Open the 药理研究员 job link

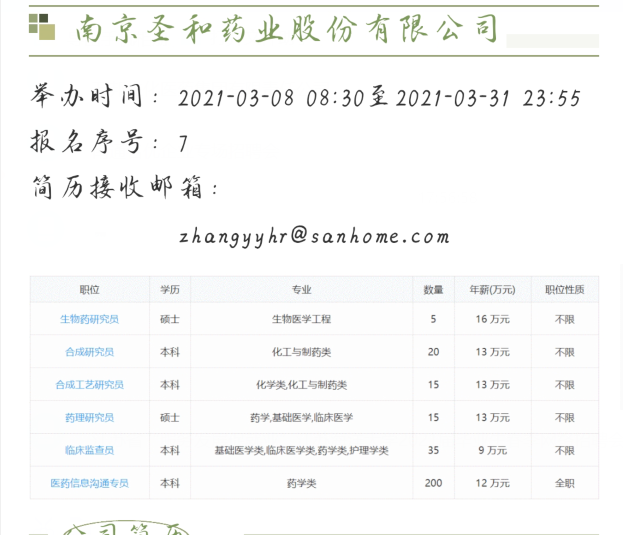coord(89,417)
